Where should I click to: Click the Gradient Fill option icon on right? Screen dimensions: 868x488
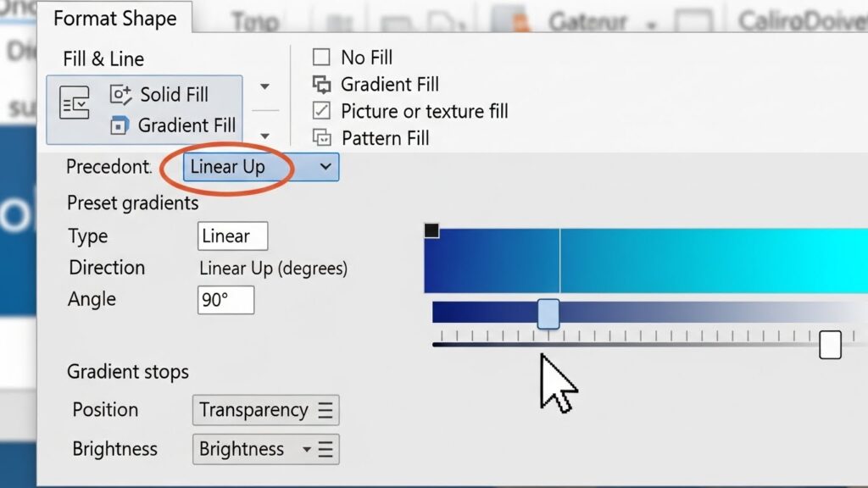[322, 85]
